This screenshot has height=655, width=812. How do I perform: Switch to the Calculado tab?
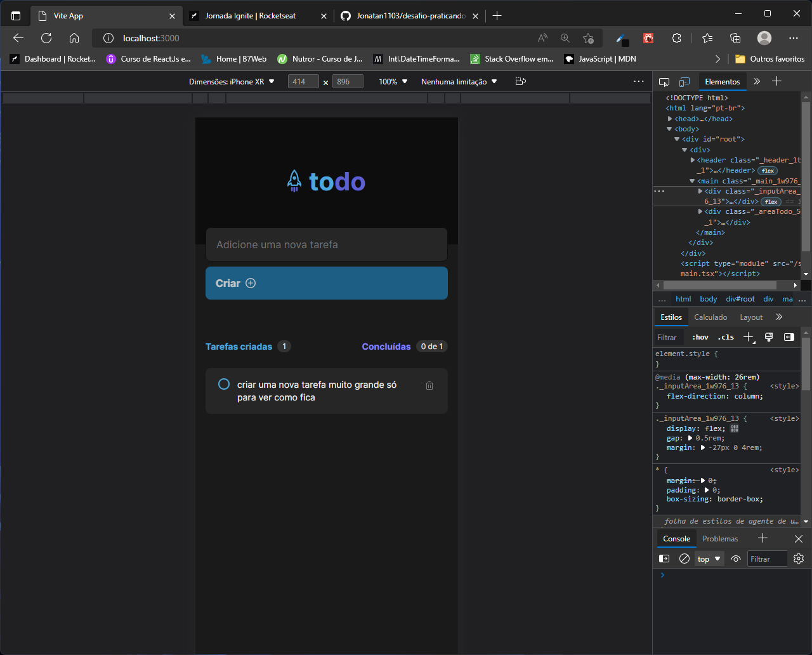(710, 317)
